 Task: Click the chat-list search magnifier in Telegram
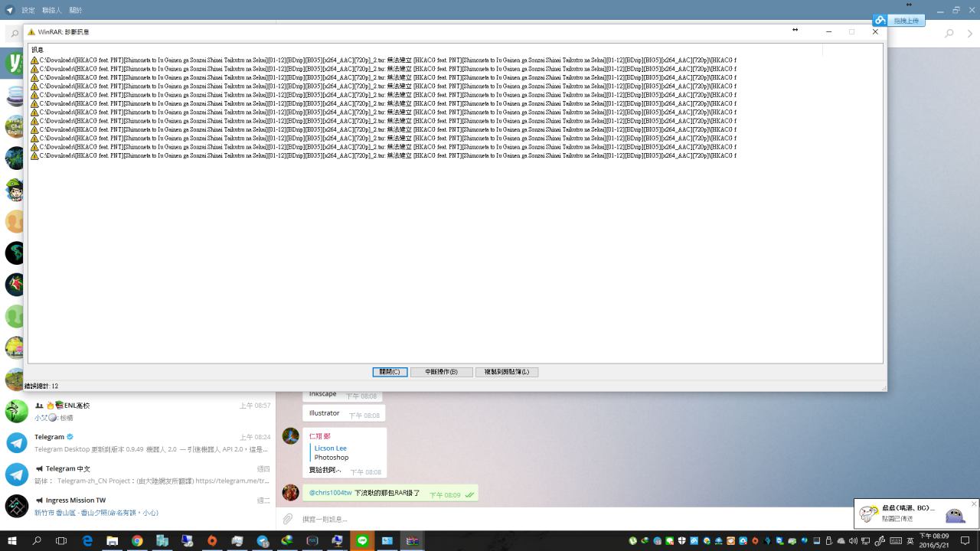[x=15, y=34]
